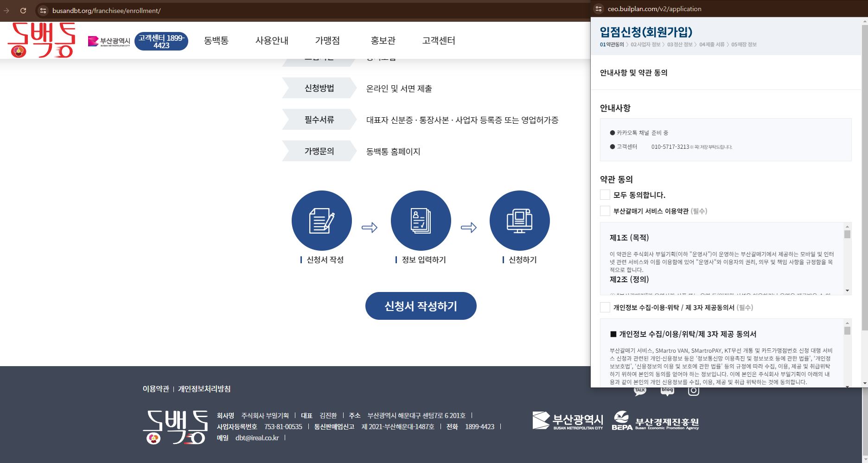Check the 모두 동의합니다 checkbox
The height and width of the screenshot is (463, 868).
pos(605,195)
